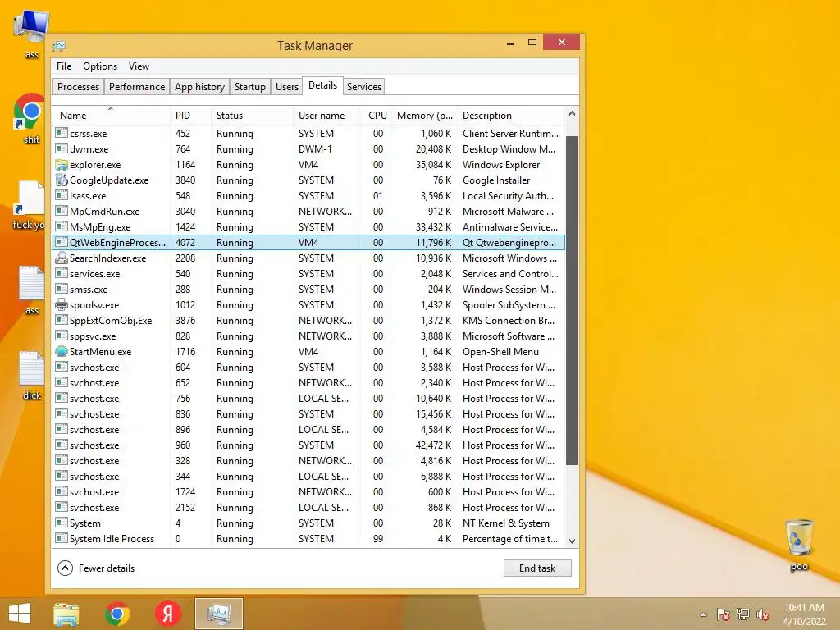
Task: Select the System process with PID 4
Action: (x=308, y=523)
